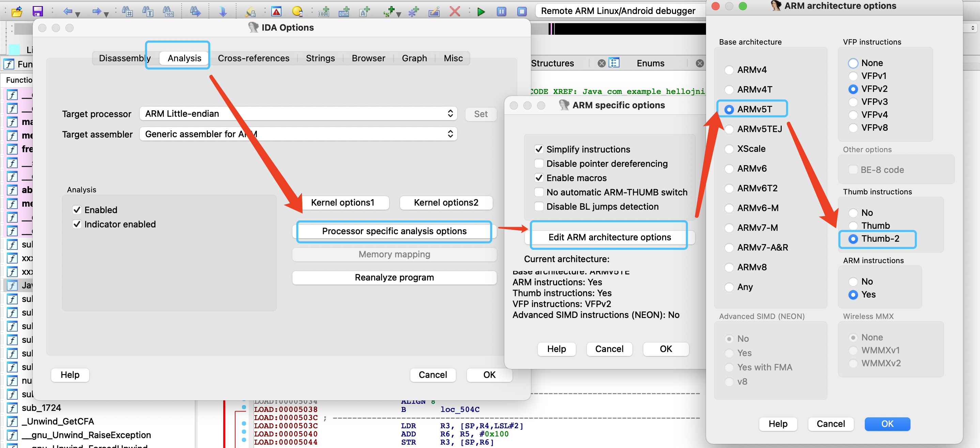Click the Kernel options1 button
Screen dimensions: 980x448
point(342,203)
